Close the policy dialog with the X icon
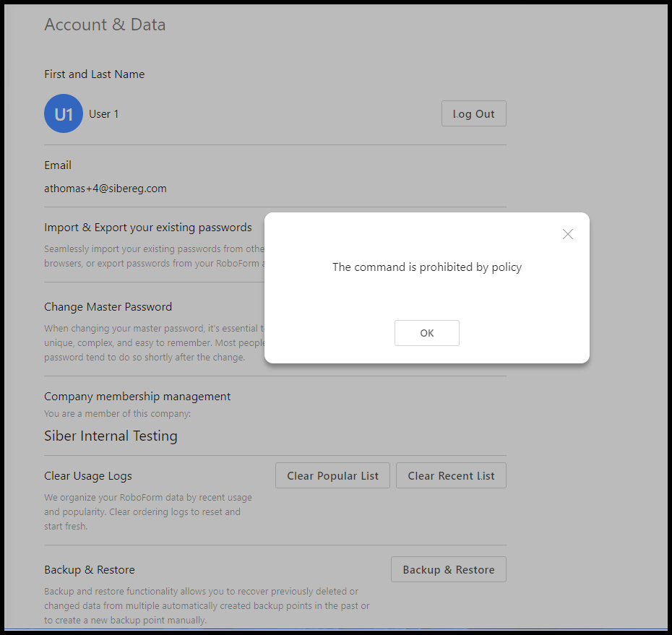Viewport: 672px width, 635px height. (568, 234)
